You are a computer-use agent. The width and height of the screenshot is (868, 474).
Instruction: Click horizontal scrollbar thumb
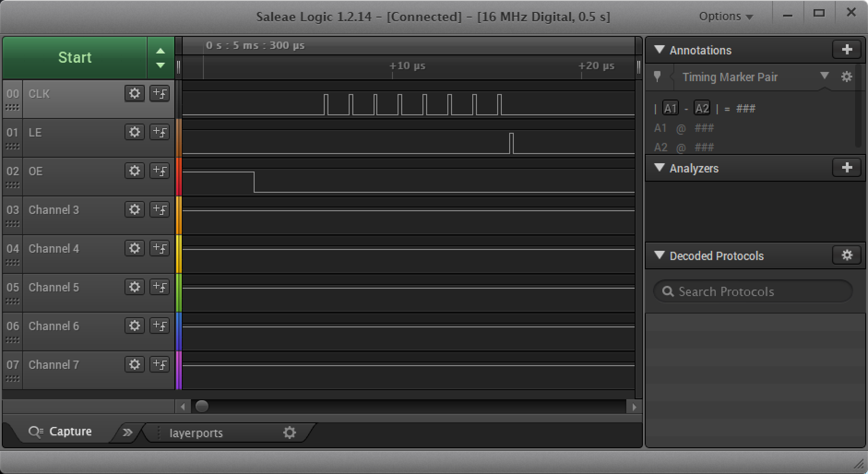tap(202, 406)
